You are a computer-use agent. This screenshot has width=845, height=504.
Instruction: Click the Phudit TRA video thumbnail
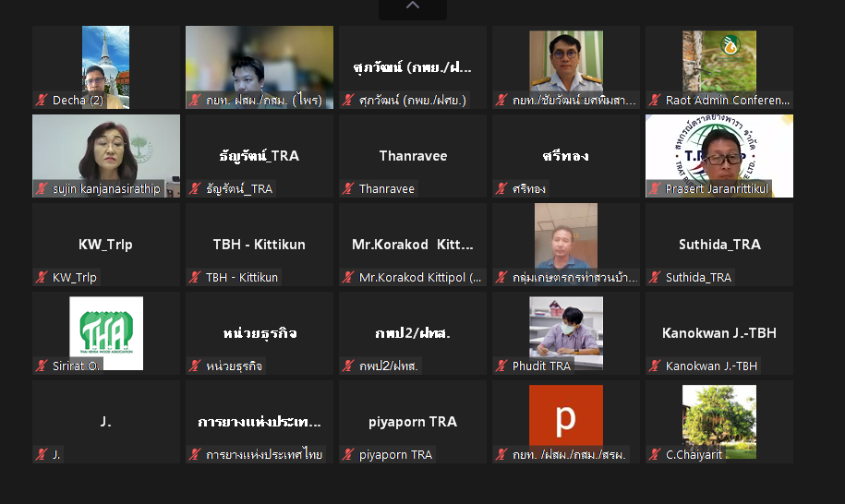coord(566,332)
